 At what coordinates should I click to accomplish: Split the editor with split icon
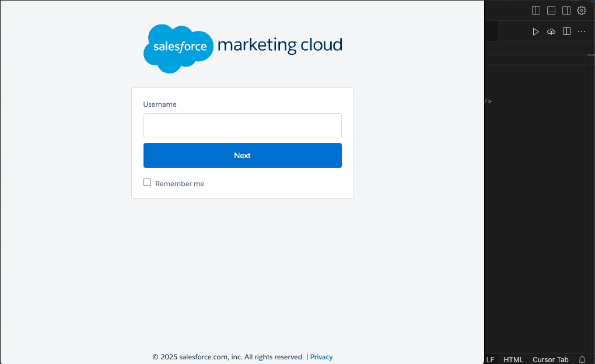566,32
